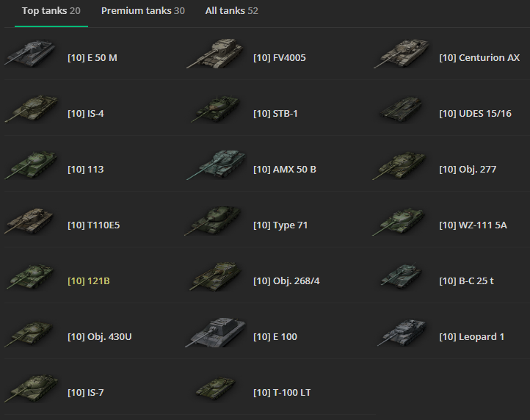Click the IS-7 tank icon
530x420 pixels.
31,388
